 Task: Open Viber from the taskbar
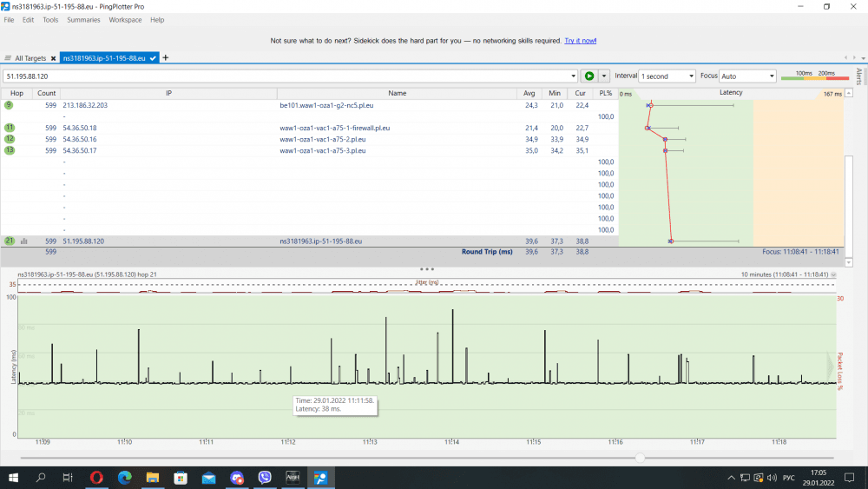tap(266, 478)
